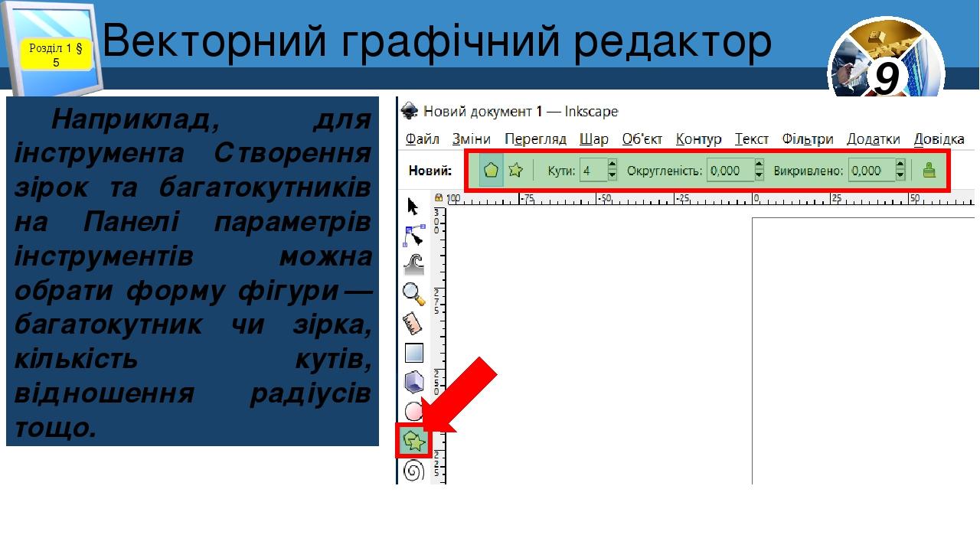The height and width of the screenshot is (551, 980).
Task: Click the window title 'Новий документ 1 — Inkscape'
Action: [x=521, y=111]
